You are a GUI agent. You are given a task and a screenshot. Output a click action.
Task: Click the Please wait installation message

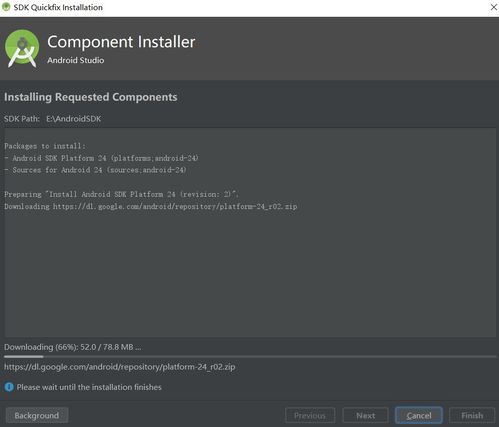pos(89,387)
